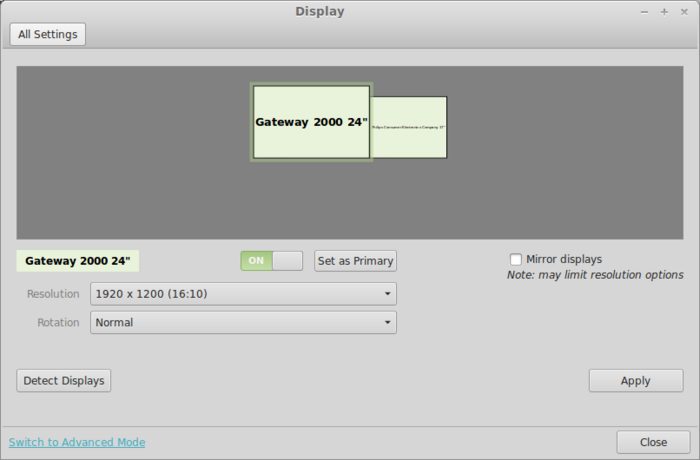Image resolution: width=700 pixels, height=460 pixels.
Task: Click the Close button at bottom
Action: coord(654,442)
